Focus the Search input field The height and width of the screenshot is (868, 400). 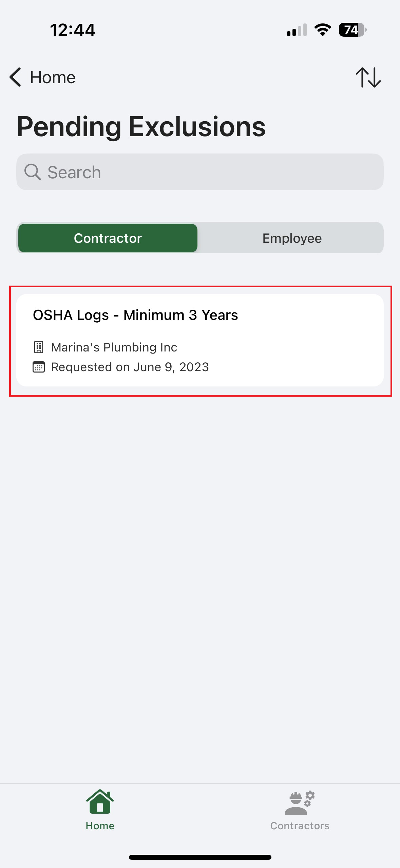[210, 172]
